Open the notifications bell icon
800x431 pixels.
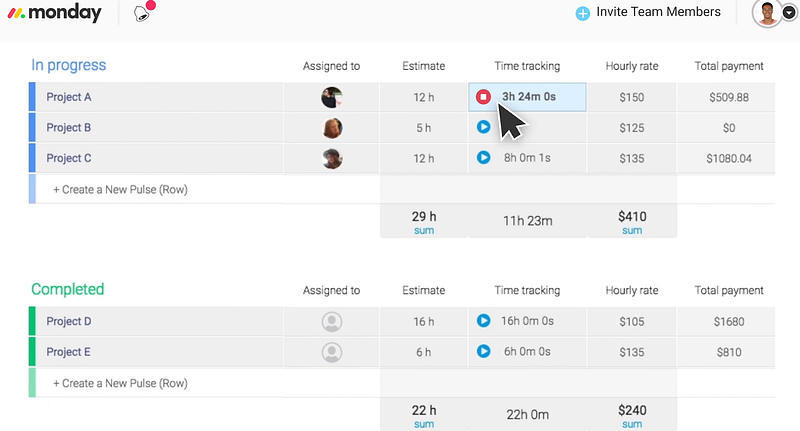143,14
